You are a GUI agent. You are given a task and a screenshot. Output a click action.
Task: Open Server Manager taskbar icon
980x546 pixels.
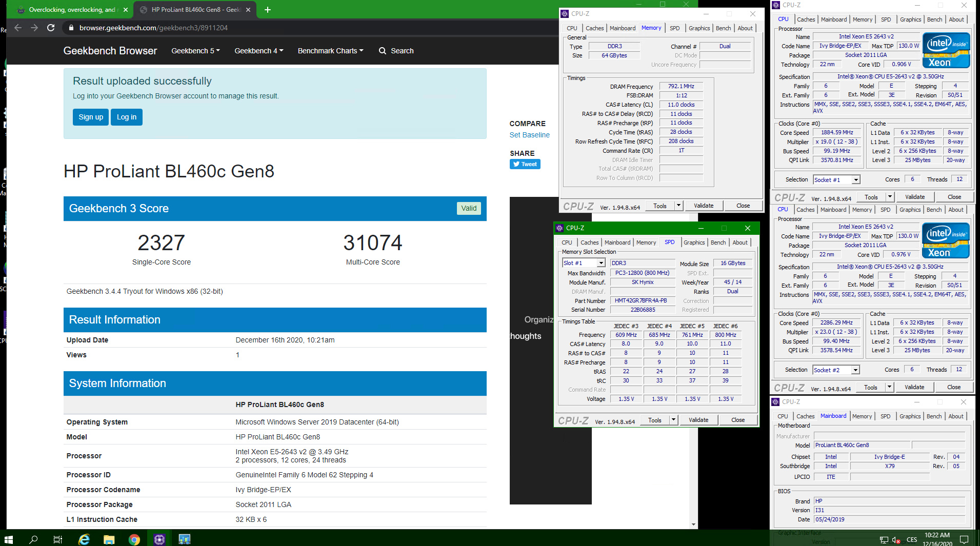[x=184, y=539]
